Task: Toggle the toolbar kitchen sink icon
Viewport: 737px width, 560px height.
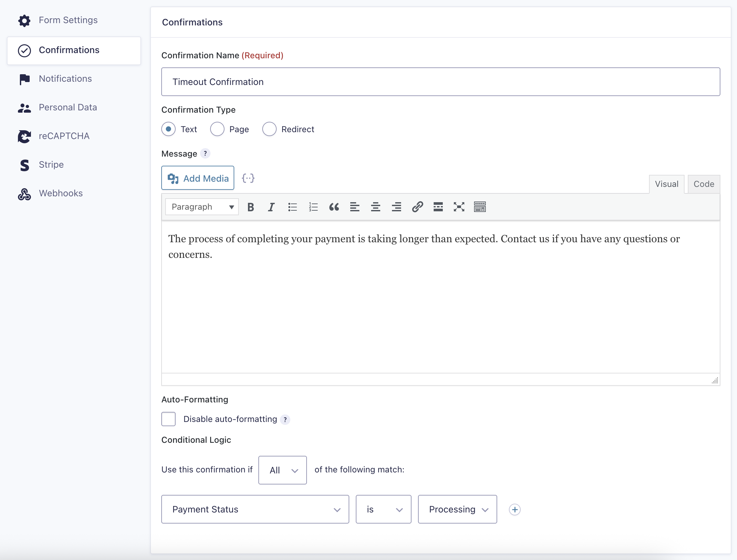Action: 480,207
